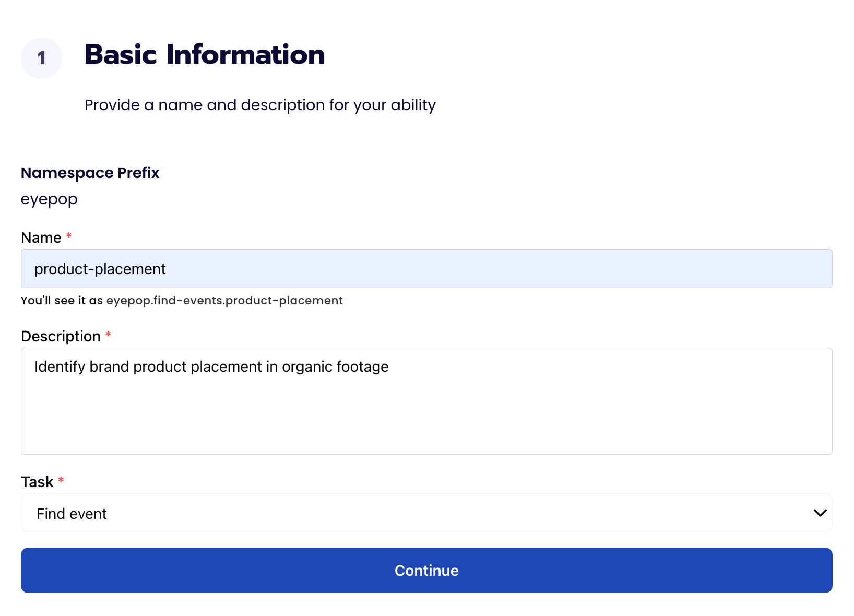Select the eyepop namespace prefix value
The height and width of the screenshot is (616, 854).
(49, 199)
